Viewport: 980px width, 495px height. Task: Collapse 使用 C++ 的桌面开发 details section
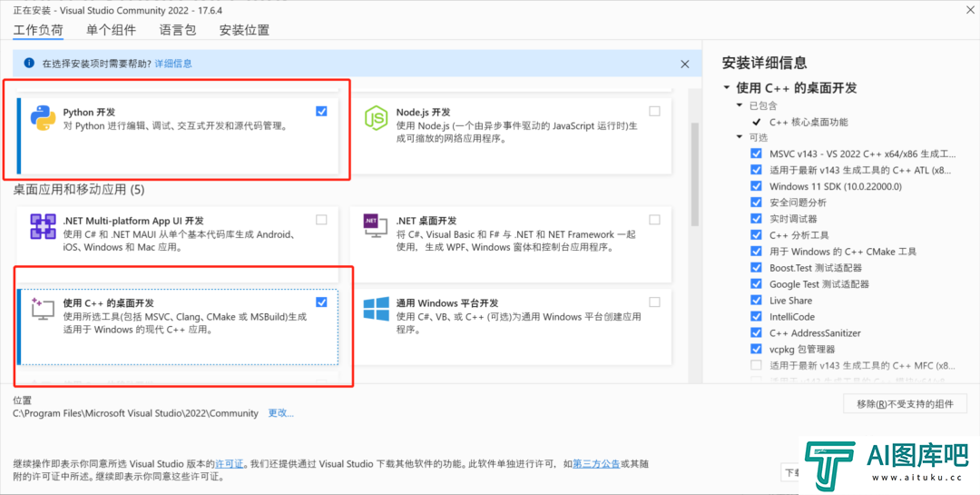pos(726,87)
